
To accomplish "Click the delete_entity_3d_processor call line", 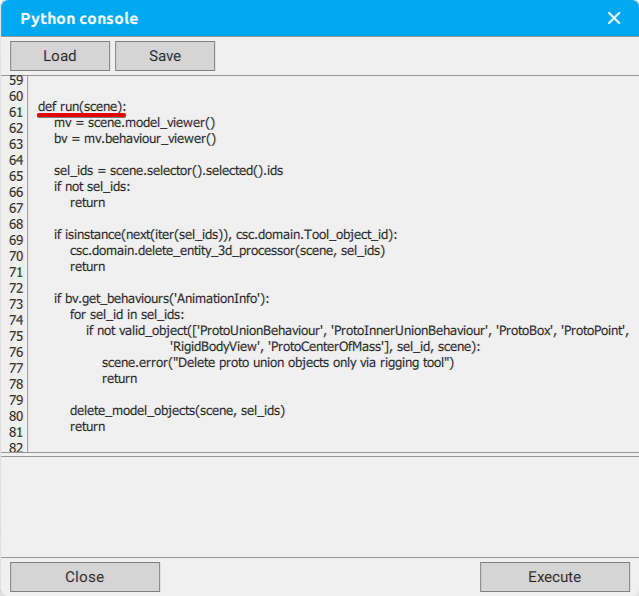I will [x=227, y=251].
